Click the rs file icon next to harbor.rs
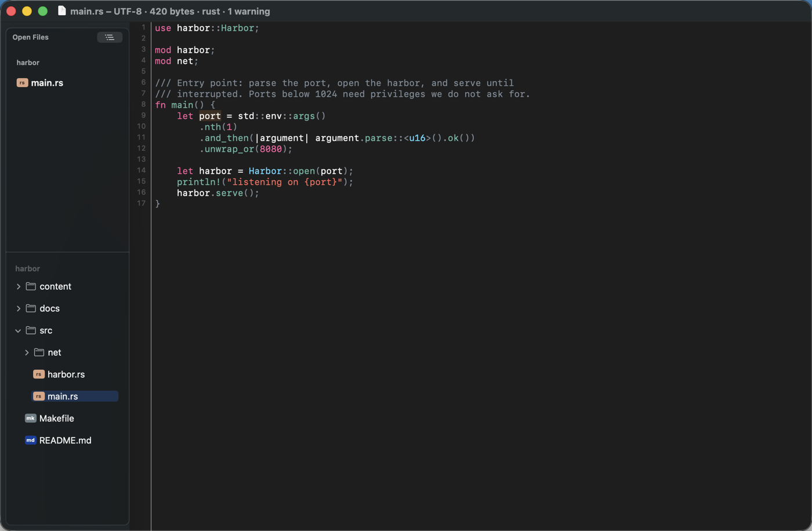Viewport: 812px width, 531px height. click(x=39, y=374)
